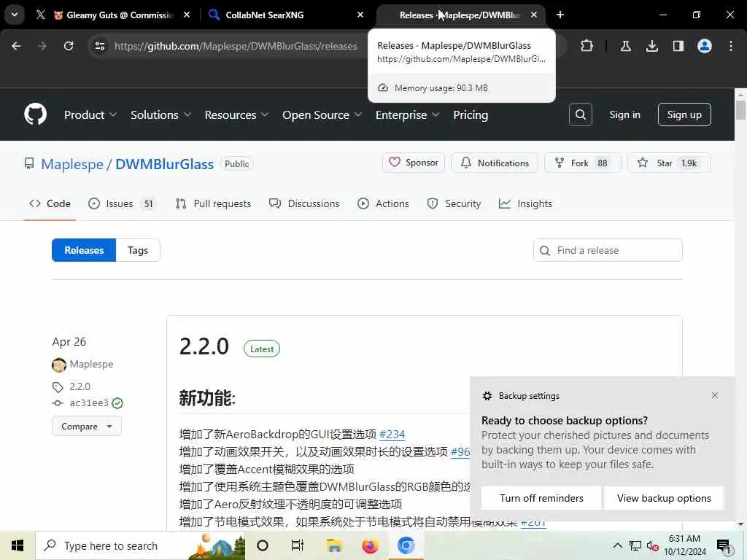Click the browser forward arrow
The height and width of the screenshot is (560, 747).
tap(42, 46)
